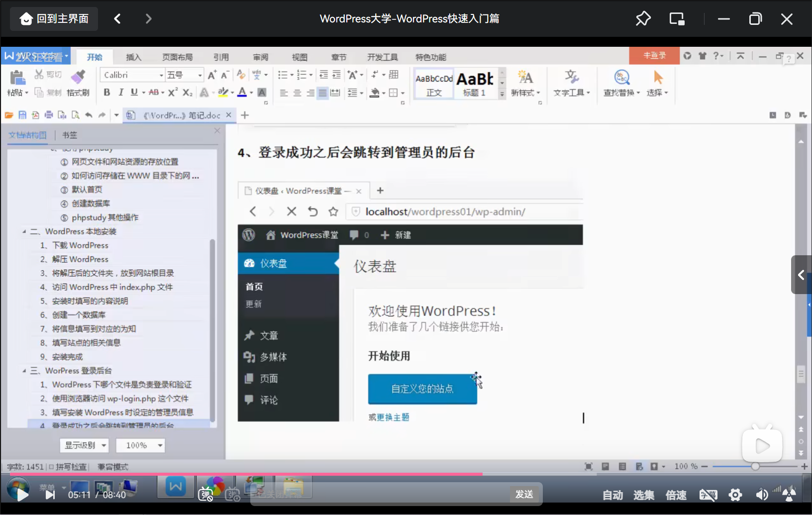Click the volume speaker icon
Screen dimensions: 812x515
tap(762, 495)
